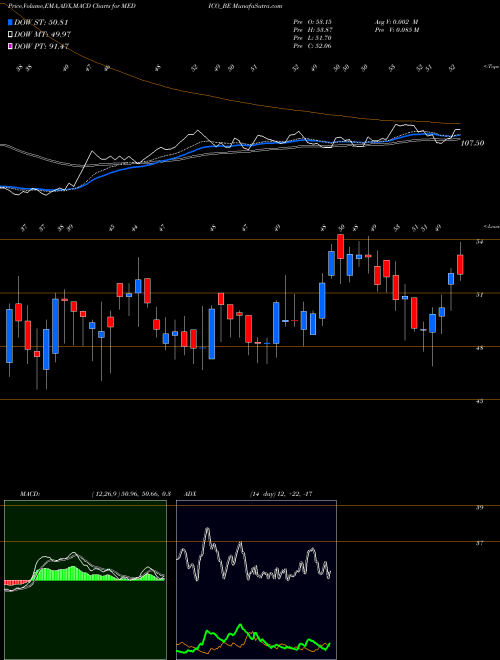Click the '45' price axis label
Screen dimensions: 500x660
coord(479,402)
